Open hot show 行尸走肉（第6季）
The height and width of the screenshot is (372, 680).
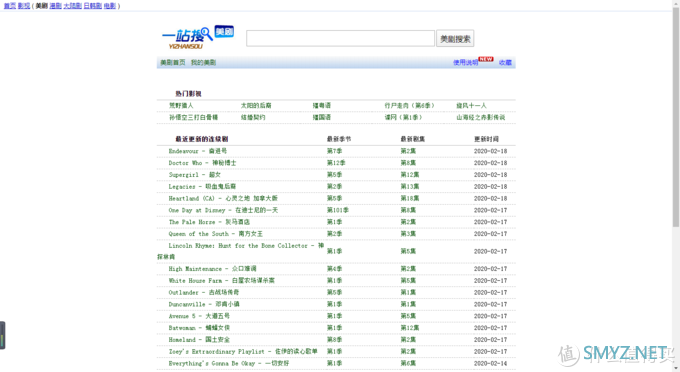coord(409,105)
